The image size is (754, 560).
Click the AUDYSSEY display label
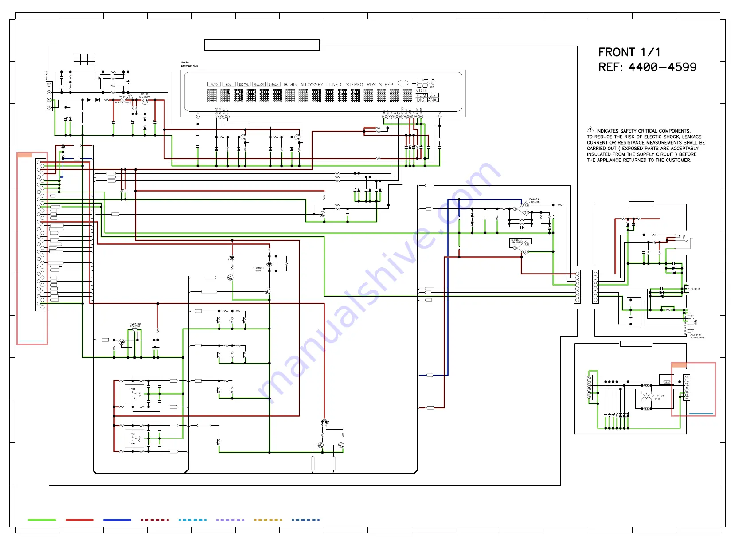point(312,84)
